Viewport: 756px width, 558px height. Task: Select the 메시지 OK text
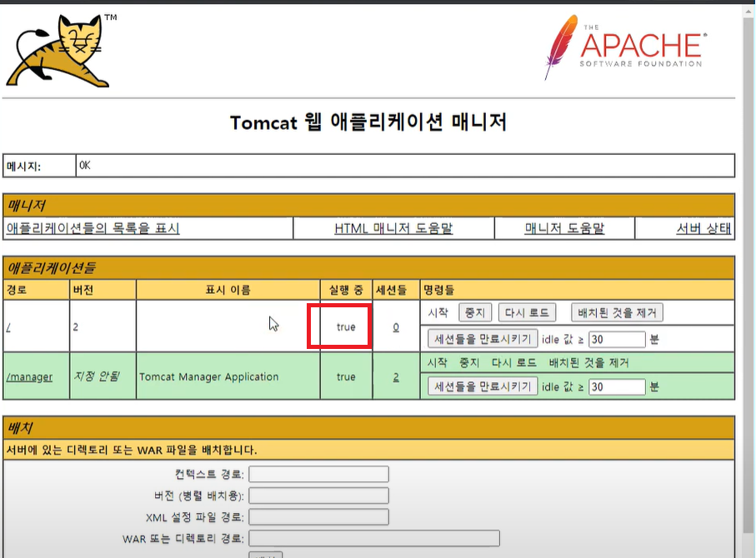tap(85, 165)
